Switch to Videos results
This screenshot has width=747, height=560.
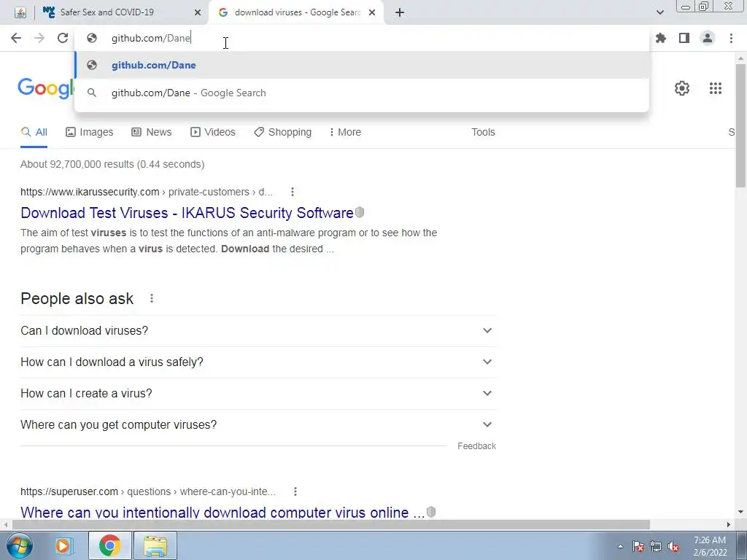213,132
